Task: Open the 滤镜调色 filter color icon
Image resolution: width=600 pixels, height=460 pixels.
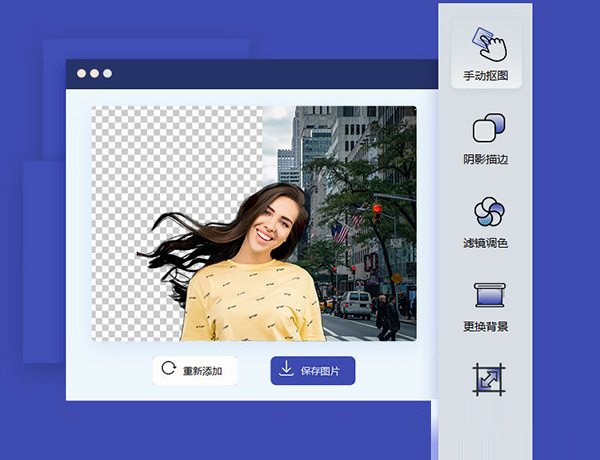Action: click(489, 211)
